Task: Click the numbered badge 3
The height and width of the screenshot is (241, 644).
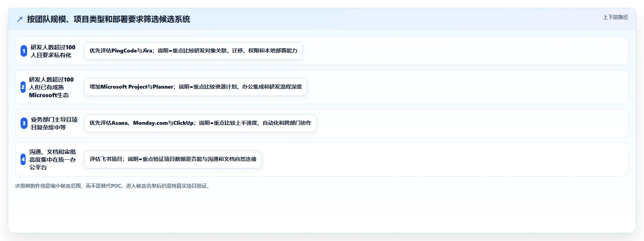Action: (24, 123)
